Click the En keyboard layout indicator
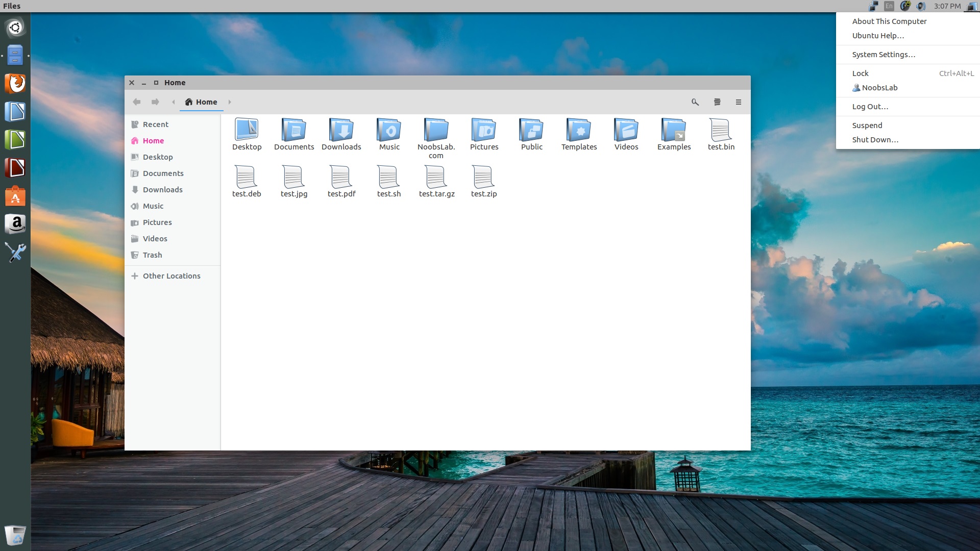The image size is (980, 551). (x=889, y=6)
